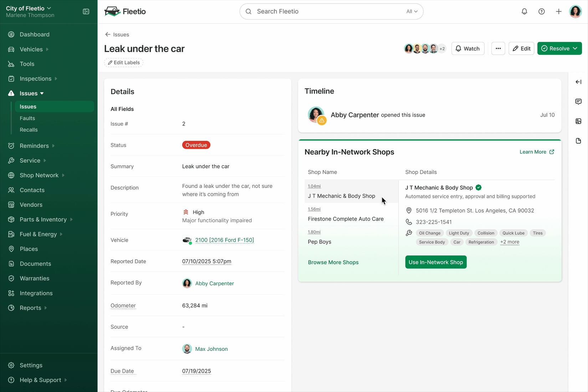The width and height of the screenshot is (588, 392).
Task: Click the Tools icon in sidebar
Action: coord(11,64)
